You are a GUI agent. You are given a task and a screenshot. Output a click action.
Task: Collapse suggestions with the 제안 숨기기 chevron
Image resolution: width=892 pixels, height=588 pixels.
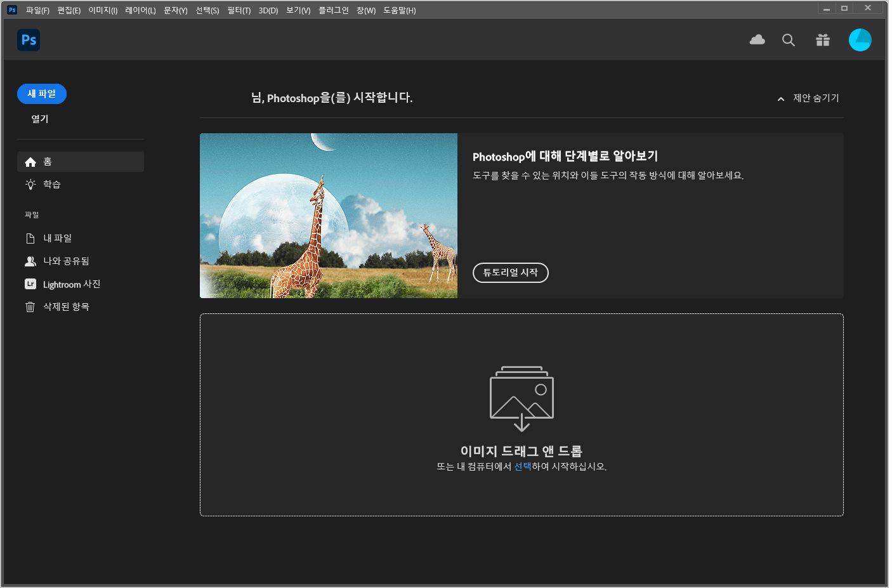tap(780, 98)
